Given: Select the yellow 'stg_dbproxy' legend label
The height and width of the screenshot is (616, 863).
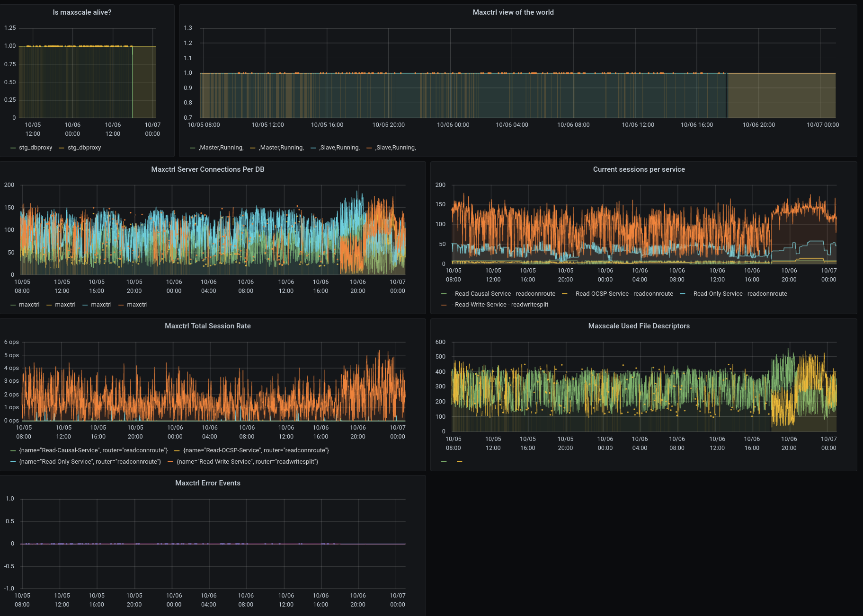Looking at the screenshot, I should [84, 148].
